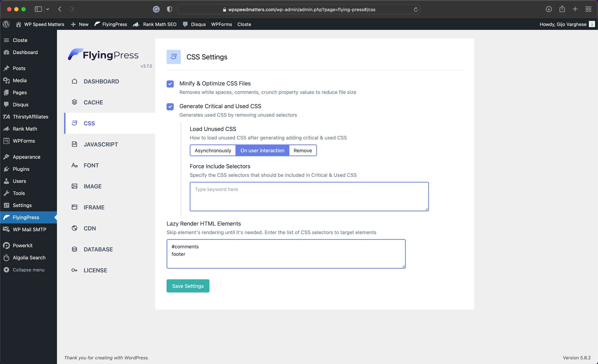Click the Safari share button
The image size is (598, 364).
coord(562,9)
